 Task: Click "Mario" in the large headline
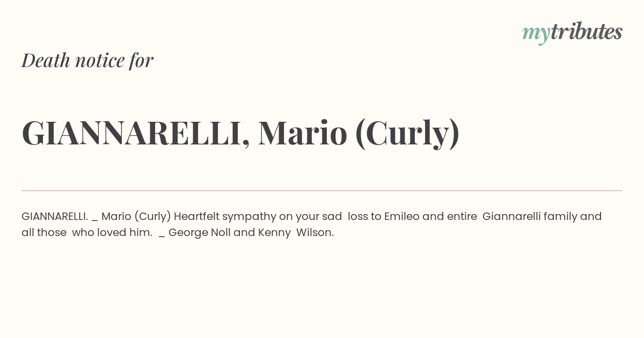(x=303, y=133)
